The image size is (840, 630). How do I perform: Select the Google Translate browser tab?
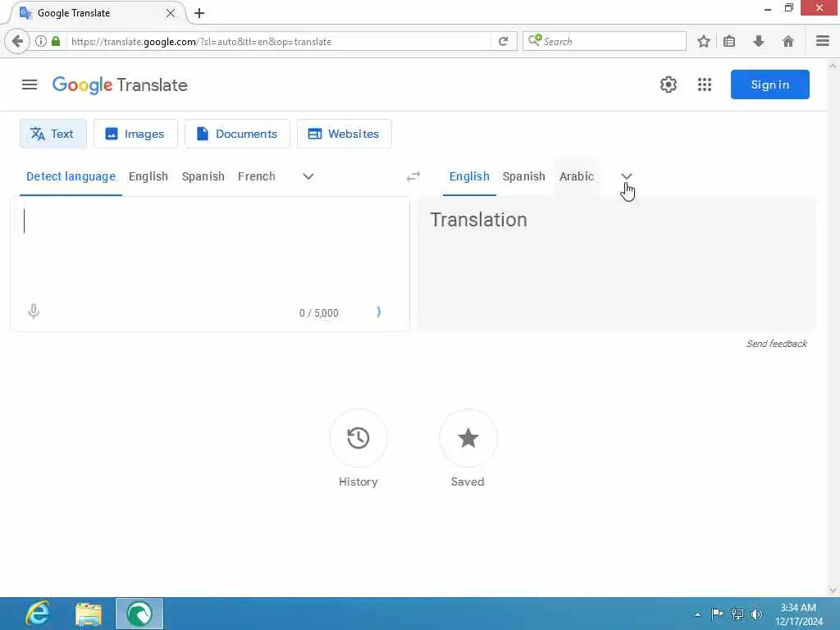[x=97, y=13]
